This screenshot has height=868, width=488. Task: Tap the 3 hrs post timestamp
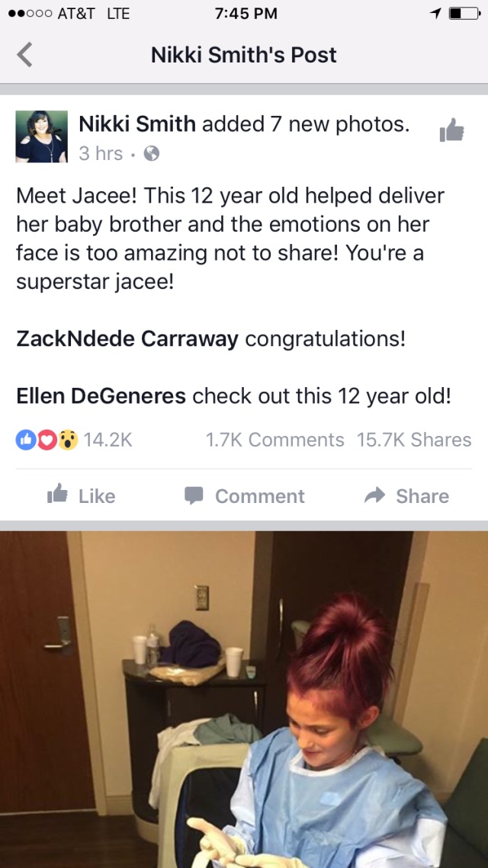click(x=100, y=154)
